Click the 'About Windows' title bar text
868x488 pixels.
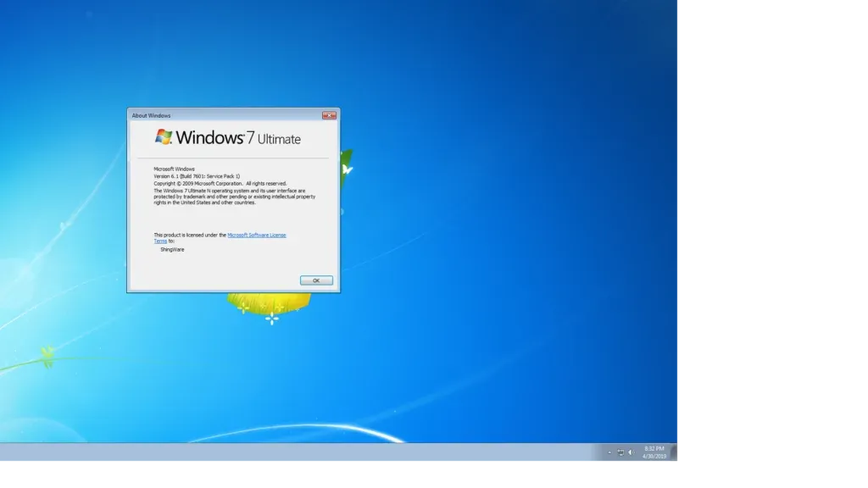coord(151,115)
